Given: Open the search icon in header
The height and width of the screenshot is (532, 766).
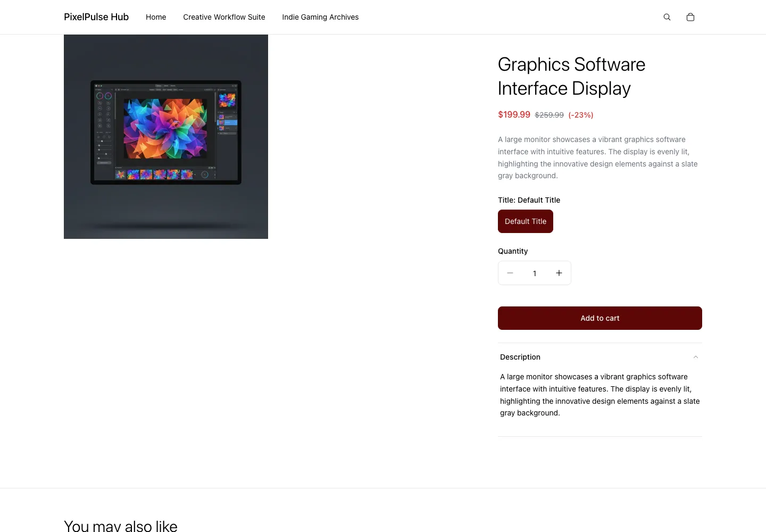Looking at the screenshot, I should click(667, 17).
